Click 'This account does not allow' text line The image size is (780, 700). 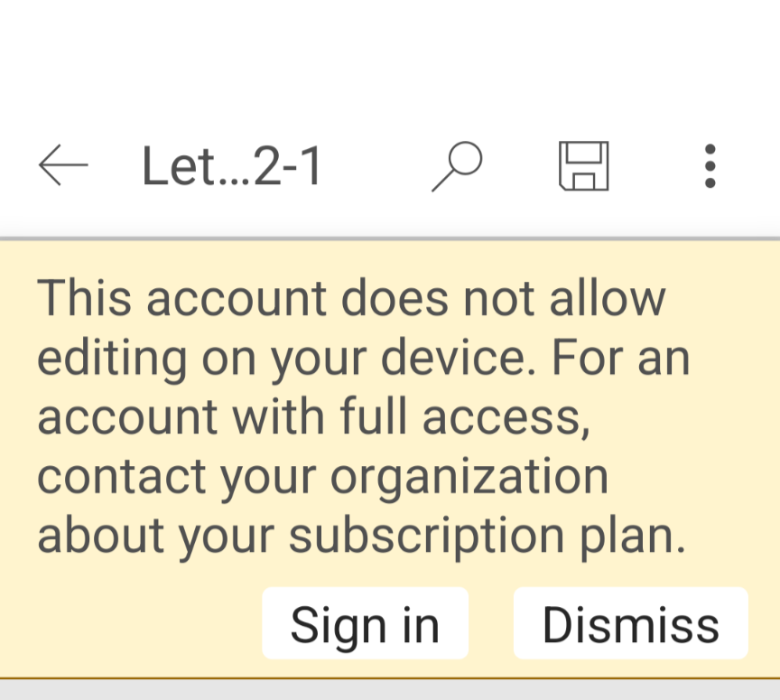pos(351,297)
